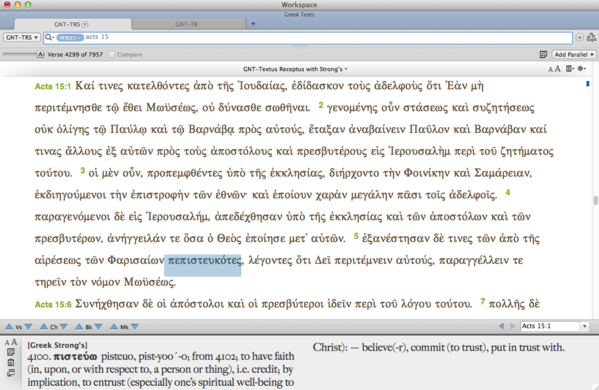
Task: Click the [Greek Strong's] heading
Action: 57,345
